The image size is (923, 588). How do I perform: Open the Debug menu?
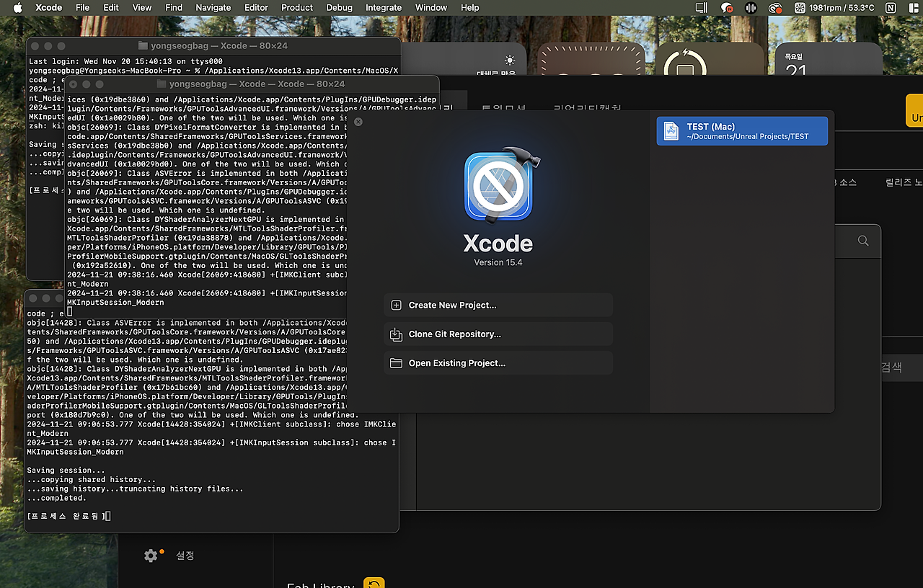[339, 7]
